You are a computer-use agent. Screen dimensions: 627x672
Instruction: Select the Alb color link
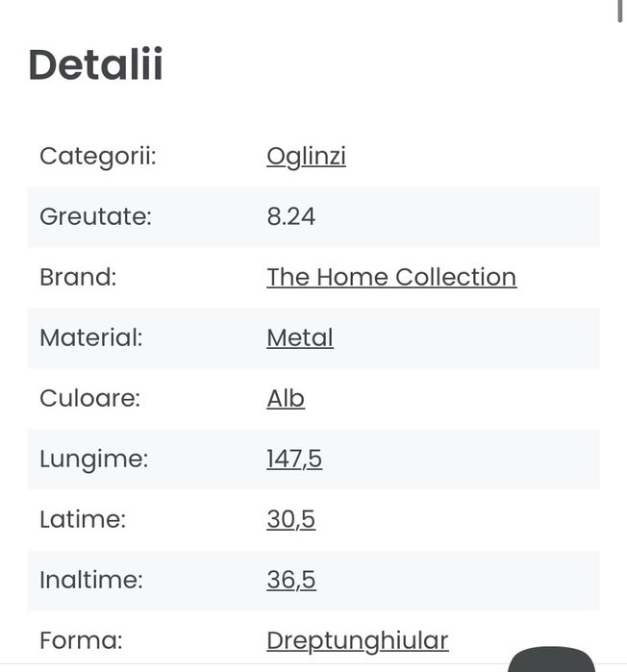click(286, 398)
